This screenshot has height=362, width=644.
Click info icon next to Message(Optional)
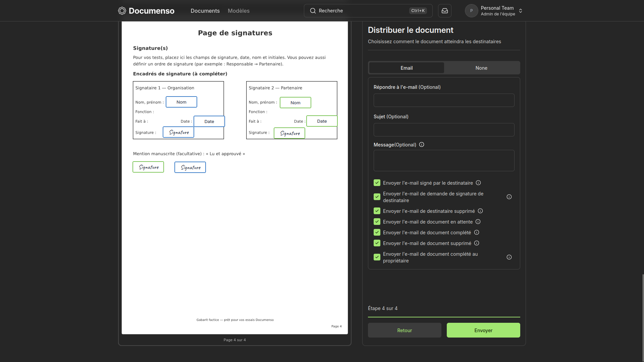pyautogui.click(x=422, y=144)
